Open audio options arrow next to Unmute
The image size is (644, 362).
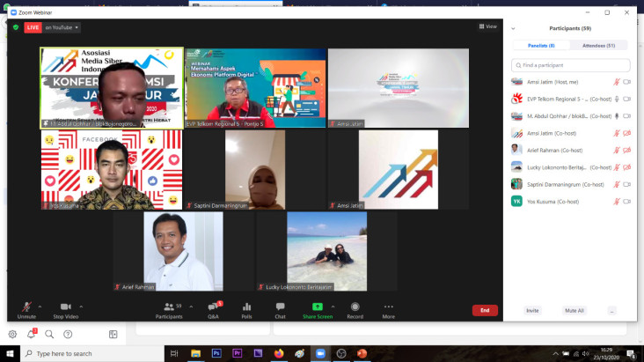click(x=40, y=307)
